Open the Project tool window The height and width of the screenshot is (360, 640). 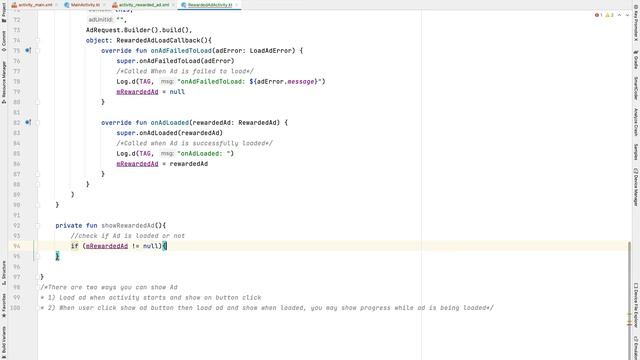pos(4,12)
